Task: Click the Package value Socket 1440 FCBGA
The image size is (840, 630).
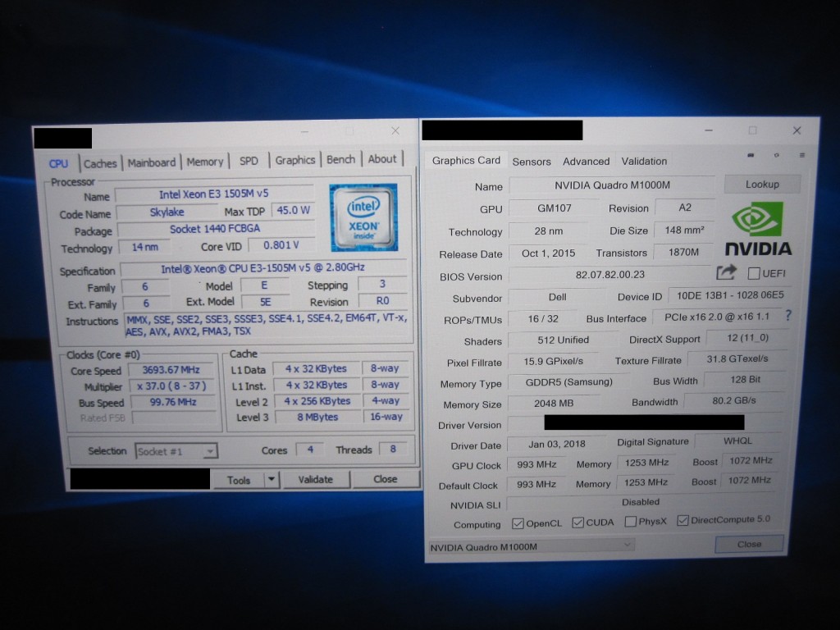Action: pyautogui.click(x=215, y=229)
